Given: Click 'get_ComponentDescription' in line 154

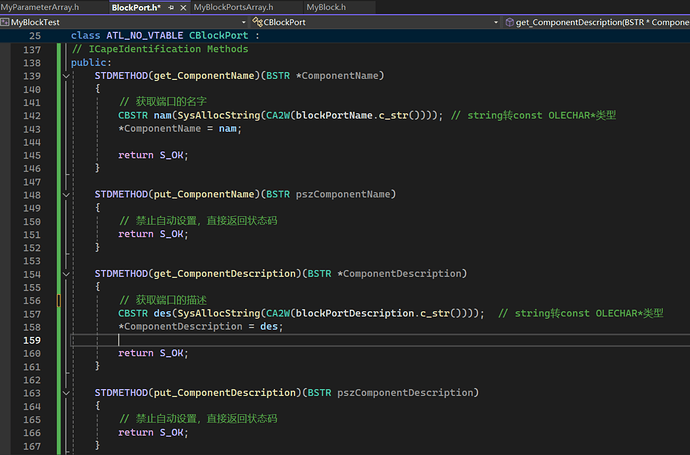Looking at the screenshot, I should (x=225, y=274).
